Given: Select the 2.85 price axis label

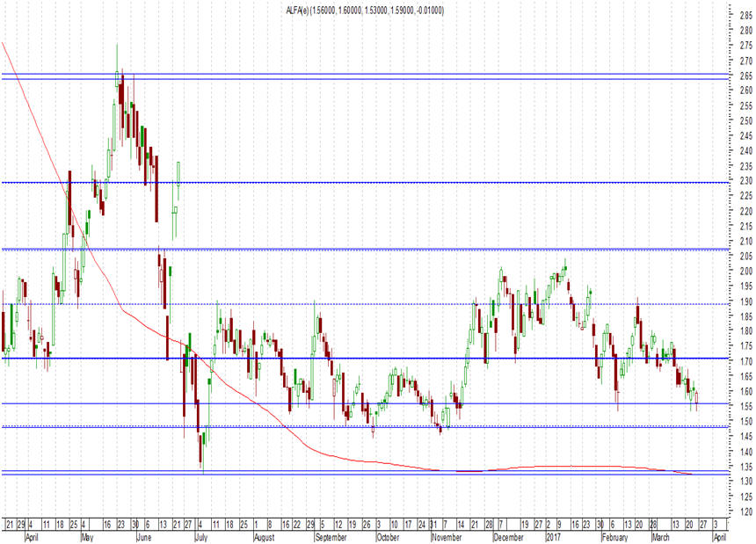Looking at the screenshot, I should coord(745,16).
